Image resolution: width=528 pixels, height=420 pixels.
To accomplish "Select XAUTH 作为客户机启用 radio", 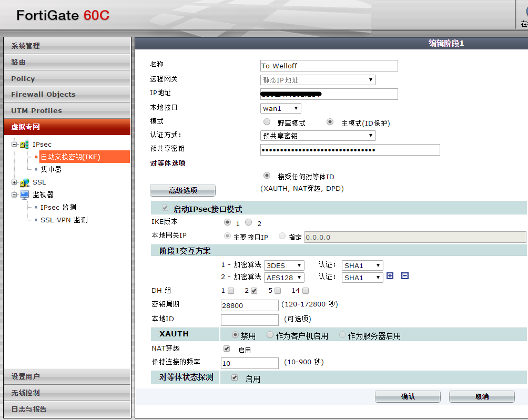I will pos(270,335).
